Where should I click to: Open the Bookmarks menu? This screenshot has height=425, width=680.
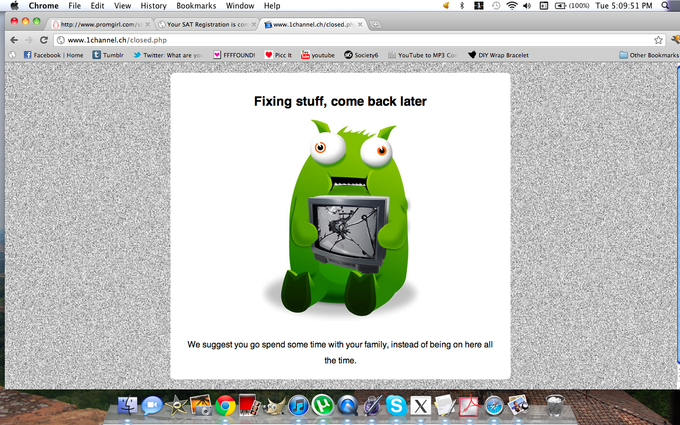tap(196, 6)
